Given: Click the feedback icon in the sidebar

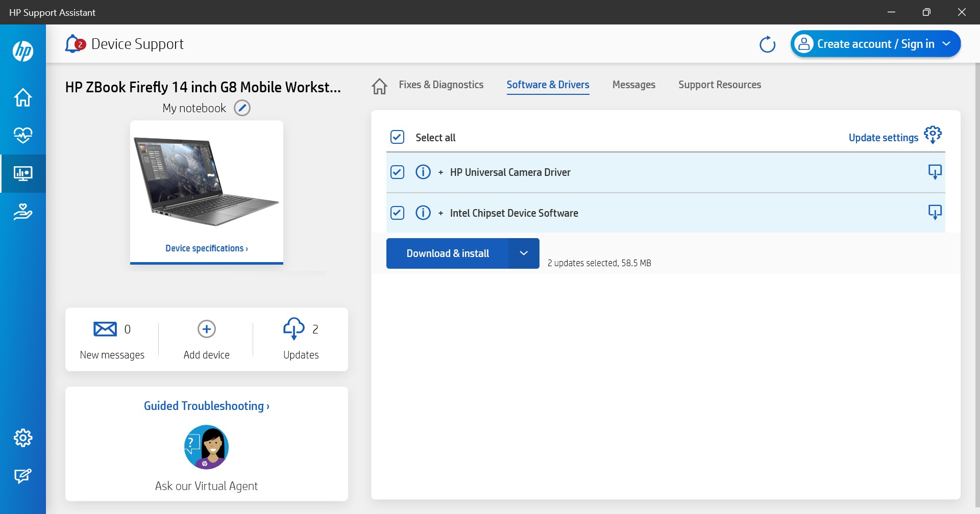Looking at the screenshot, I should [23, 476].
